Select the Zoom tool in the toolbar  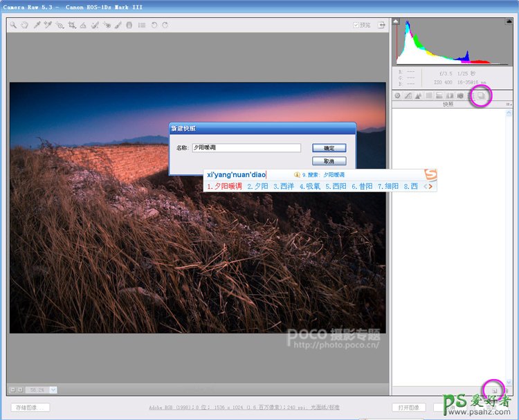pyautogui.click(x=13, y=25)
